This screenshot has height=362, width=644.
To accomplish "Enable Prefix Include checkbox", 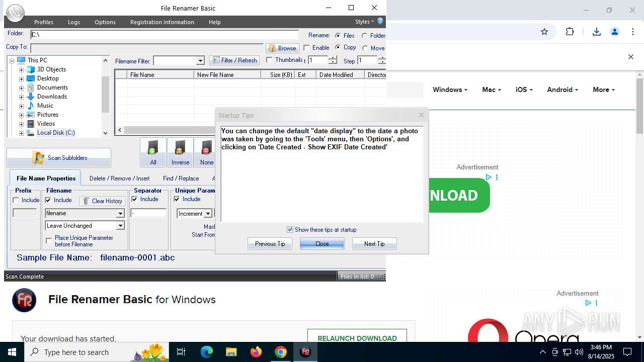I will pos(16,200).
